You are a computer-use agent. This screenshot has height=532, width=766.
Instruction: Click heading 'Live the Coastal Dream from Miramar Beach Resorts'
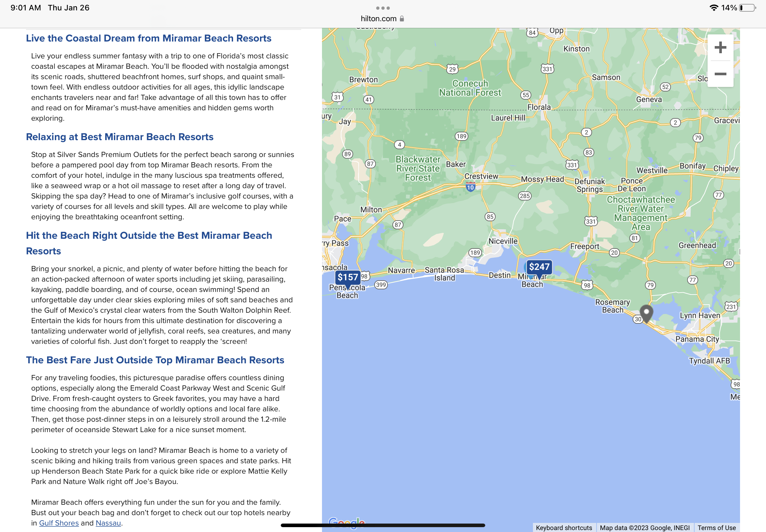pos(149,38)
